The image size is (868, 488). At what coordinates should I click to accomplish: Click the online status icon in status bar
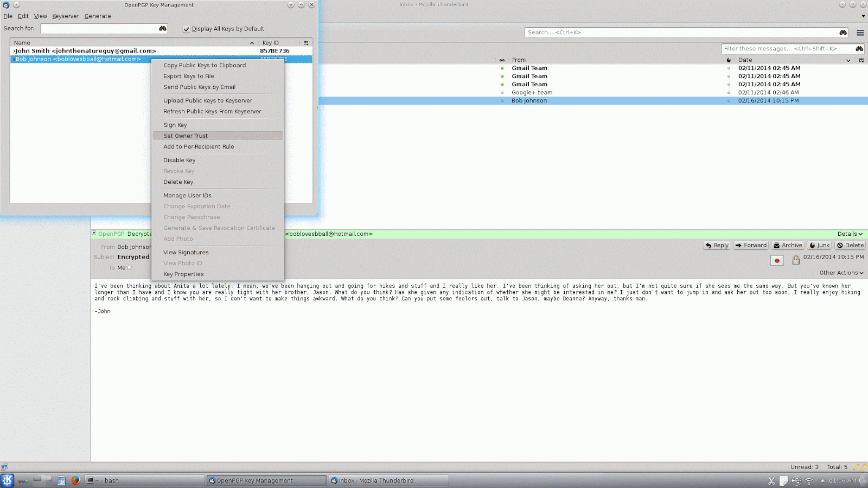point(4,467)
